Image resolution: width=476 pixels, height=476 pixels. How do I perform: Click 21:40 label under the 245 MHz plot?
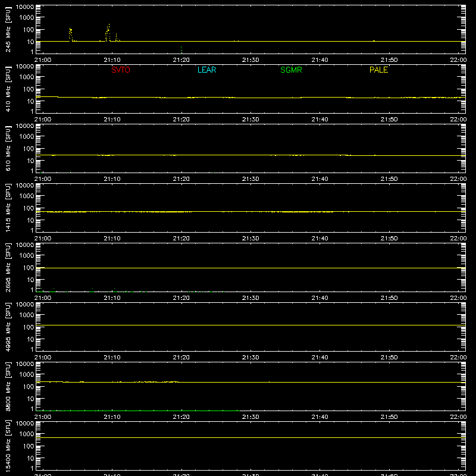[x=320, y=60]
